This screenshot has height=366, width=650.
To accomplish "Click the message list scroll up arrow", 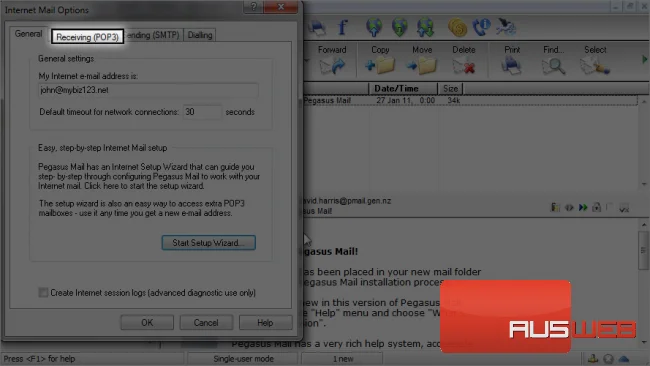I will pyautogui.click(x=644, y=102).
